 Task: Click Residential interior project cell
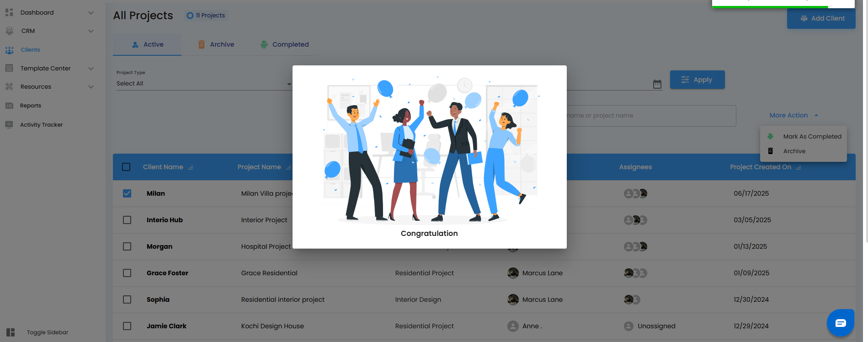pos(283,299)
